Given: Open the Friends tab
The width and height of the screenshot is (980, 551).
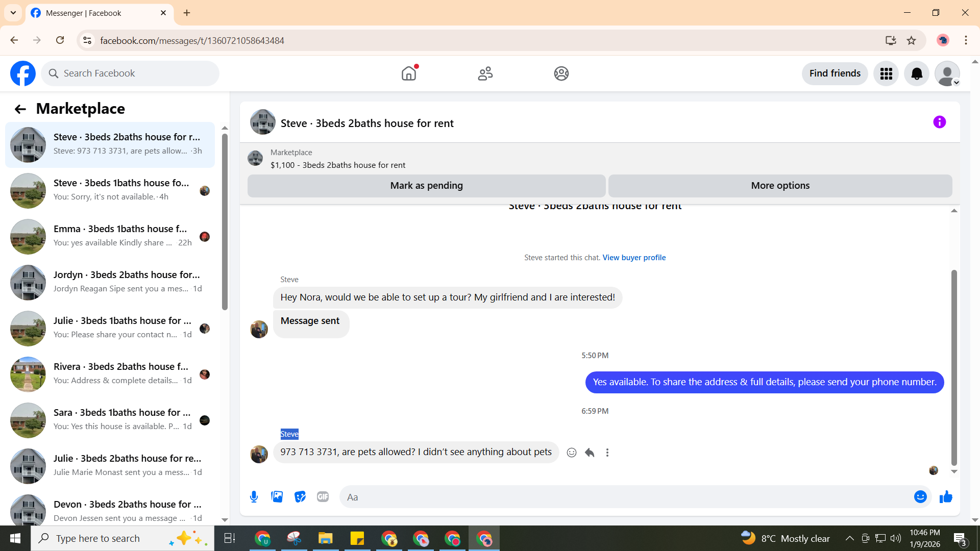Looking at the screenshot, I should pyautogui.click(x=485, y=74).
